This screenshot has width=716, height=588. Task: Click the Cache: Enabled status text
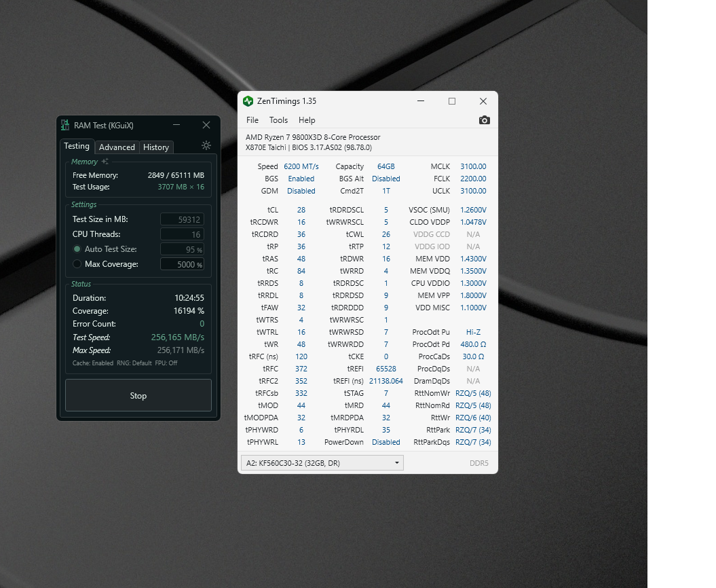click(93, 363)
